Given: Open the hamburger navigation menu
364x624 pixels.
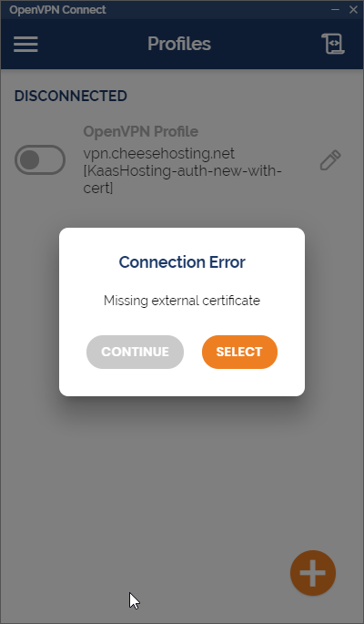Looking at the screenshot, I should [x=25, y=44].
